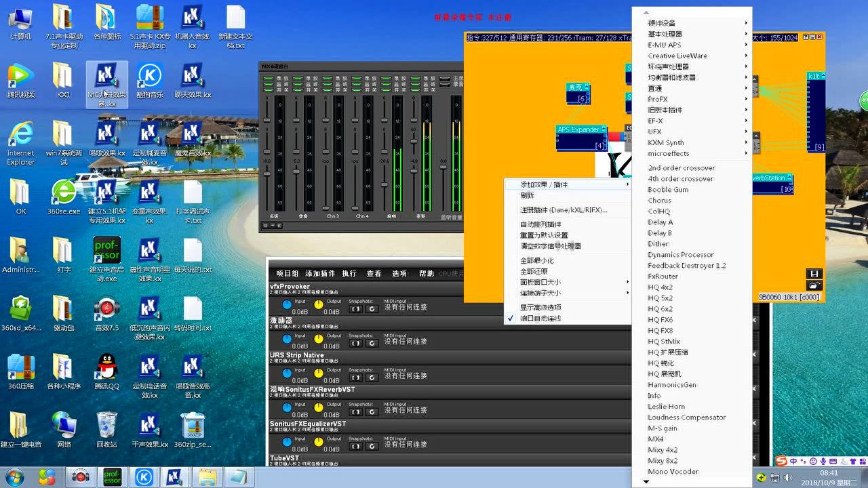Viewport: 868px width, 488px height.
Task: Click the blue Input knob of 激励器
Action: click(x=287, y=338)
